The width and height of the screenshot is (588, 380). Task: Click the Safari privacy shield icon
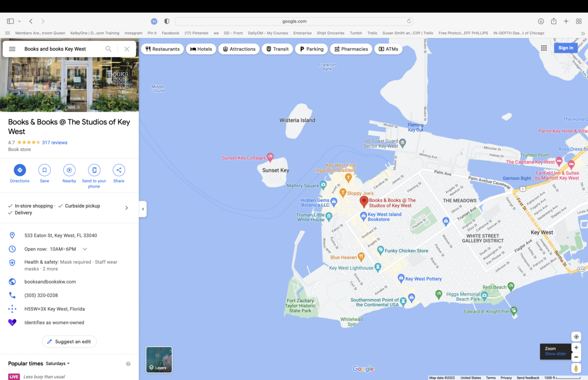click(167, 21)
